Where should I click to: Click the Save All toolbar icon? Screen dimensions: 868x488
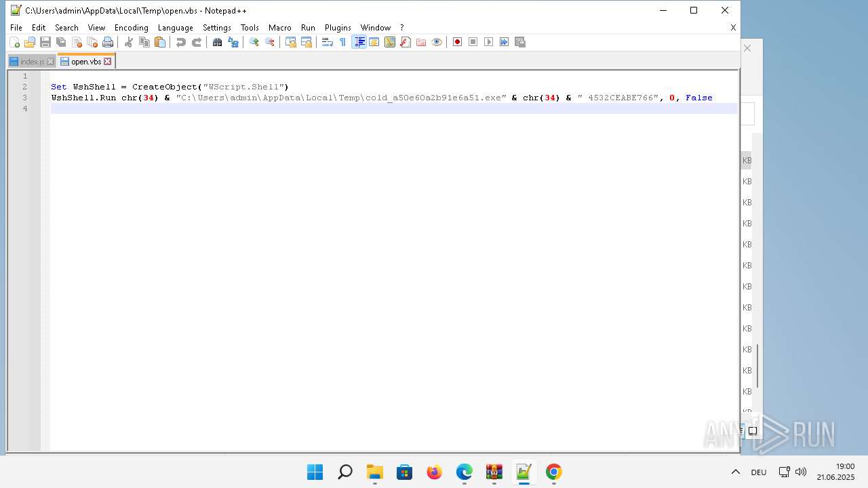point(60,42)
